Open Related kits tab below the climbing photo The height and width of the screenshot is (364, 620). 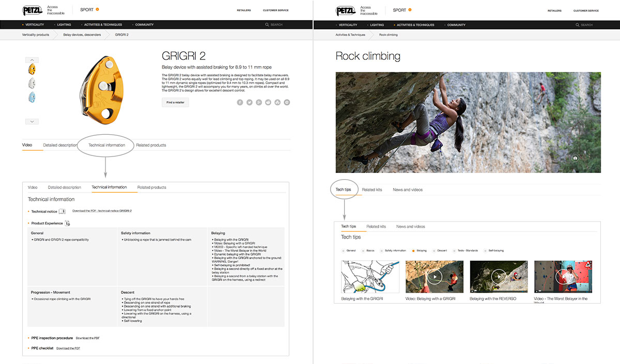pyautogui.click(x=372, y=189)
